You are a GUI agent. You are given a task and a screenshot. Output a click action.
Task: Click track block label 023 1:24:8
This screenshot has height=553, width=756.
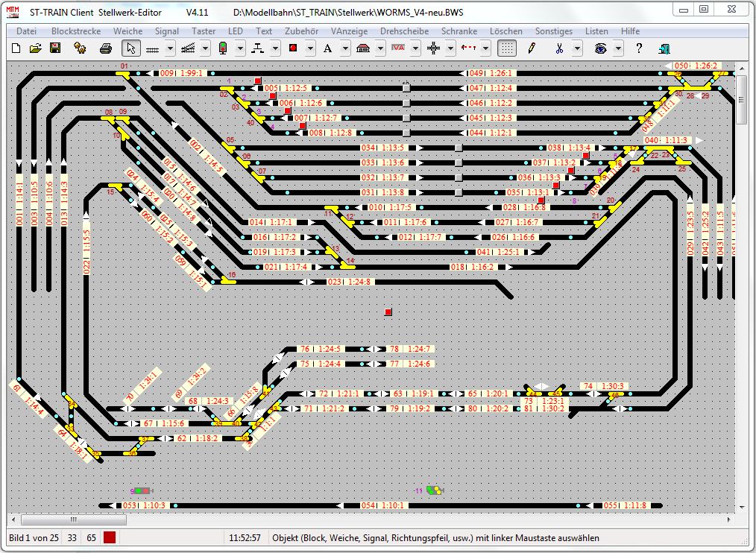pos(349,282)
